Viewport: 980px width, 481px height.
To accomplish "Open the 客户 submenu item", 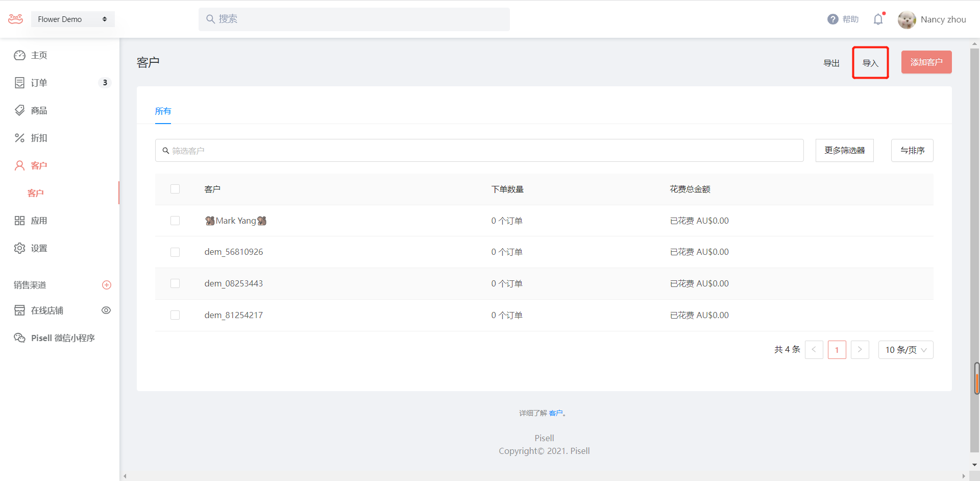I will pyautogui.click(x=60, y=193).
